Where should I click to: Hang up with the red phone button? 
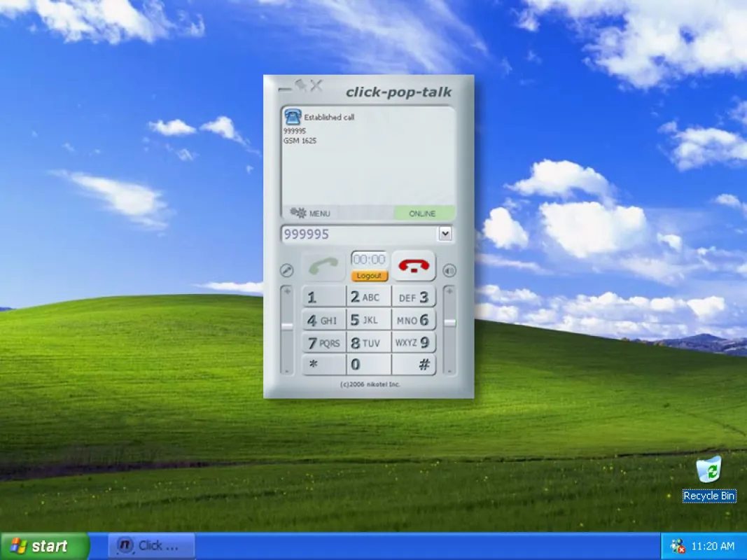[414, 266]
